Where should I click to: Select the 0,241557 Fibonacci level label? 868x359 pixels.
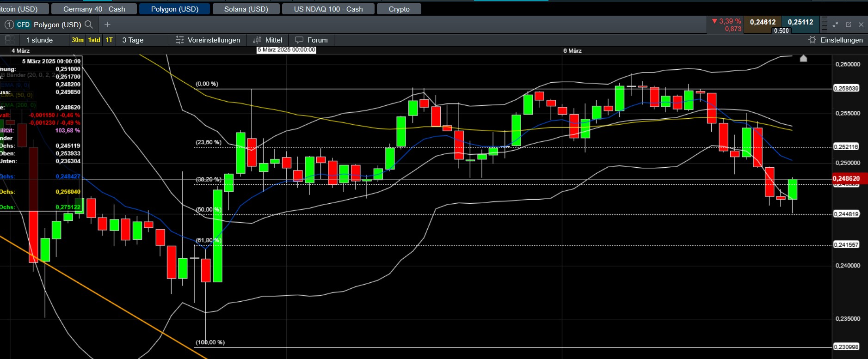pyautogui.click(x=846, y=245)
